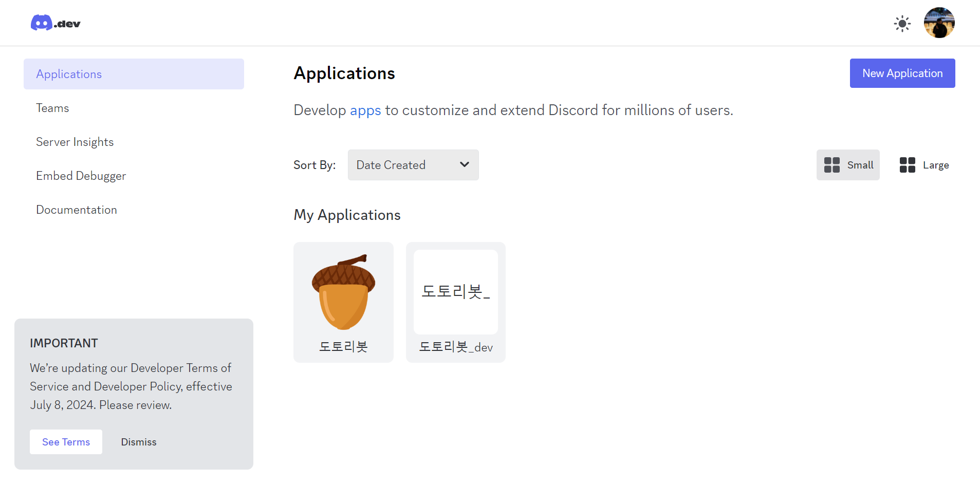Open the 도토리봇_dev application placeholder thumbnail
Viewport: 980px width, 484px height.
pos(455,292)
